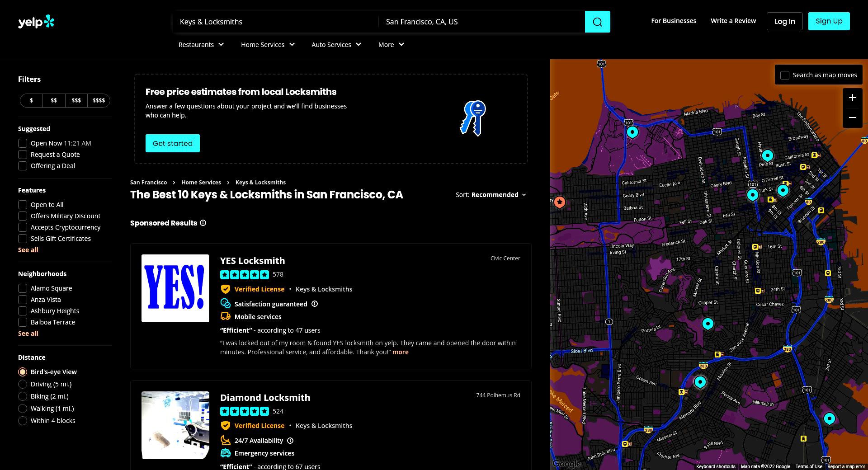This screenshot has width=868, height=470.
Task: Expand Neighborhoods with See all
Action: (x=28, y=334)
